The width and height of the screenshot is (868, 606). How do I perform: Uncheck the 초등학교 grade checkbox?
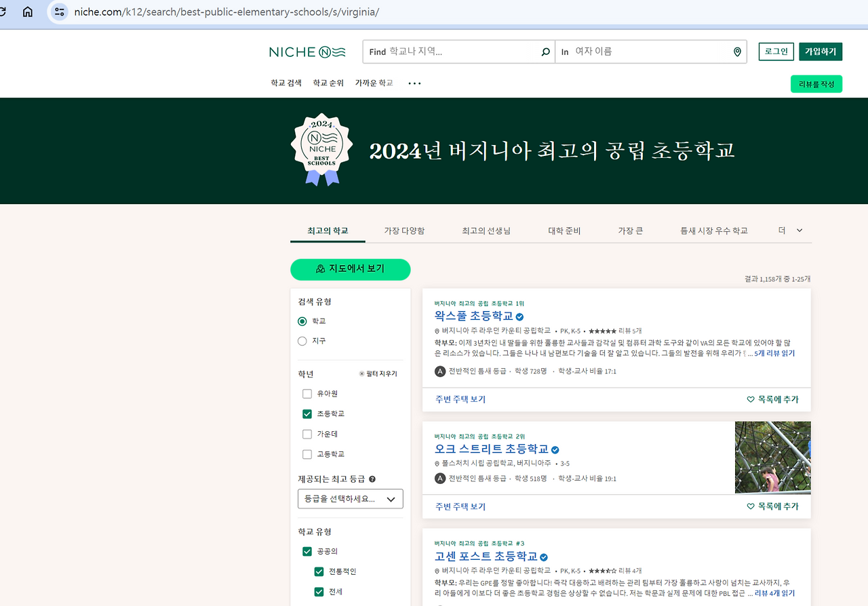pos(307,414)
